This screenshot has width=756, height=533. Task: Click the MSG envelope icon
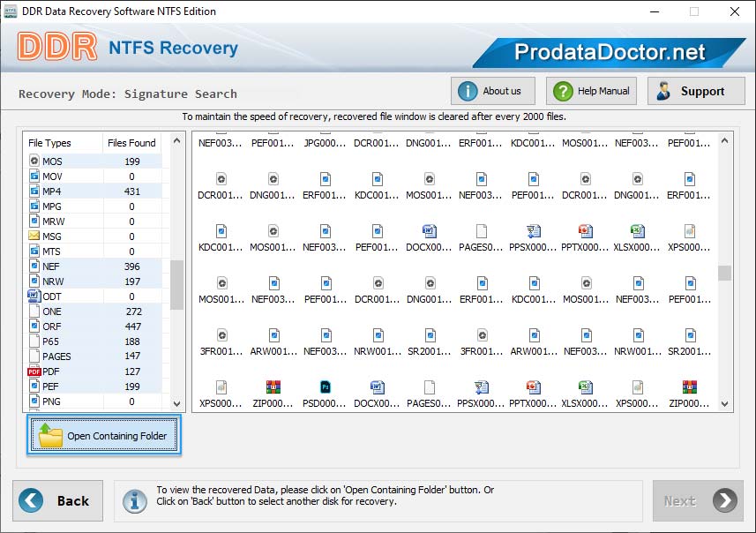34,236
